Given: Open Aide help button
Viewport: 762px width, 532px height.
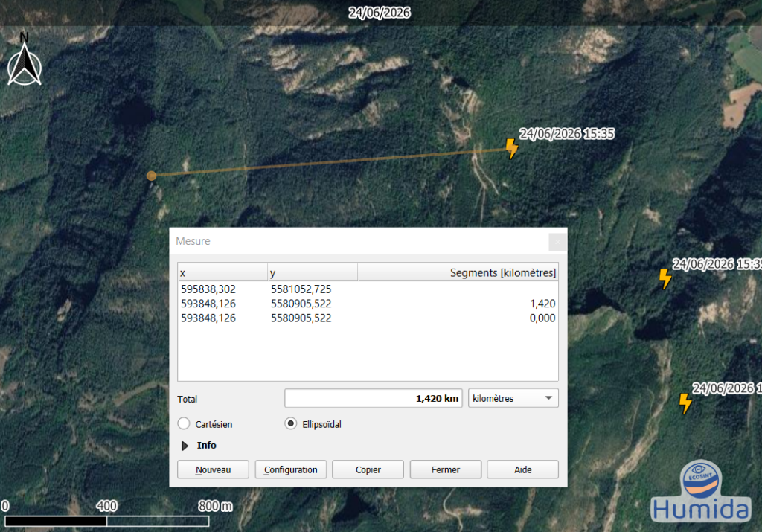Looking at the screenshot, I should (523, 469).
